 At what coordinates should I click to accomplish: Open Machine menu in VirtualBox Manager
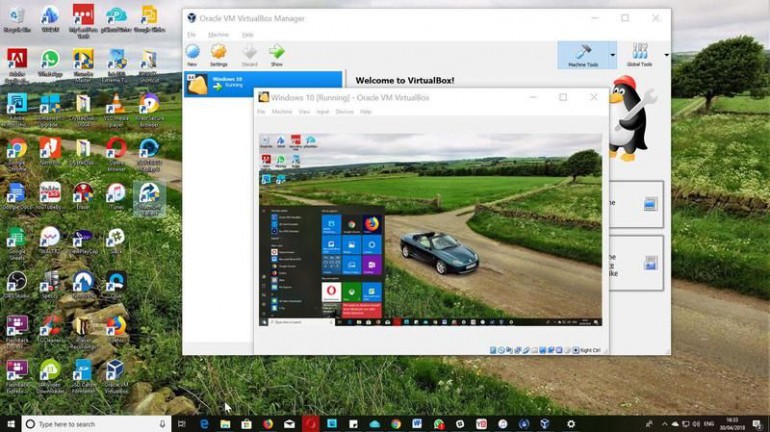point(218,35)
